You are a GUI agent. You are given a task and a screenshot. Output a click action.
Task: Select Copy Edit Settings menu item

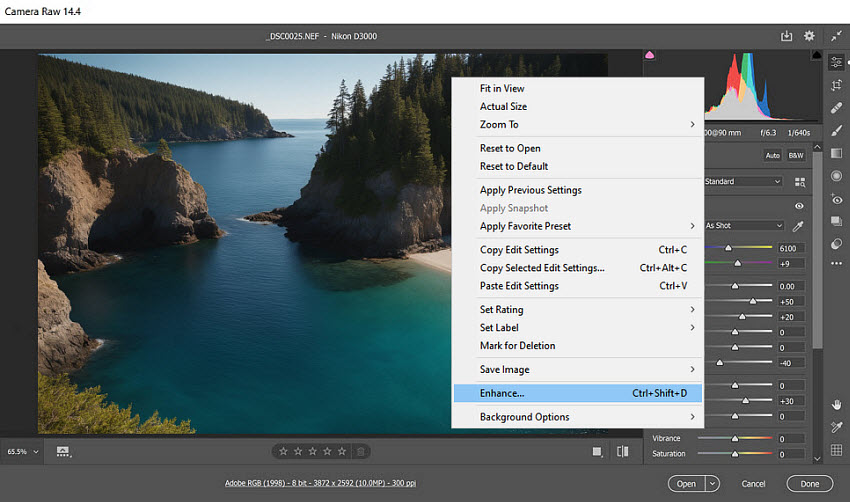[x=519, y=250]
